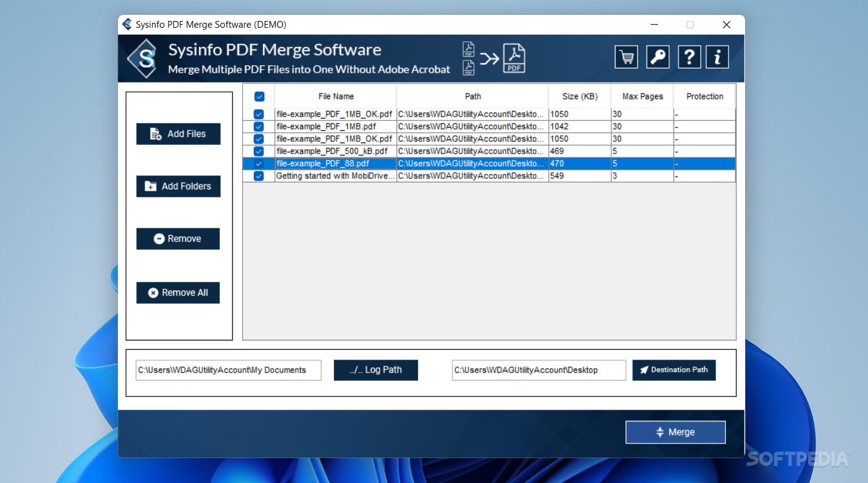868x483 pixels.
Task: Close the Sysinfo PDF Merge window
Action: (727, 25)
